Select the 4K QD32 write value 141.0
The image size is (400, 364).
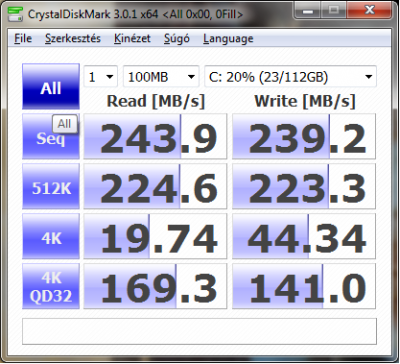304,286
